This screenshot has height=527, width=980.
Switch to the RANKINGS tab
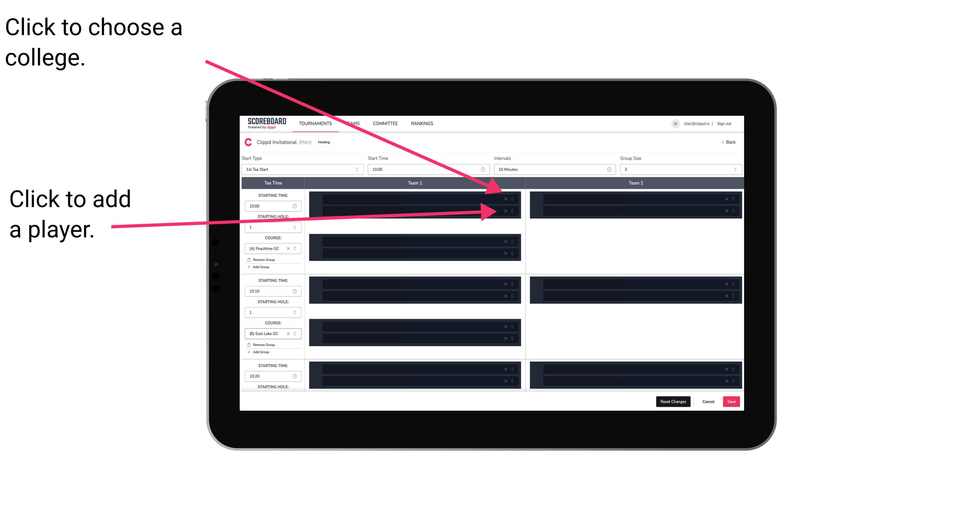(422, 123)
